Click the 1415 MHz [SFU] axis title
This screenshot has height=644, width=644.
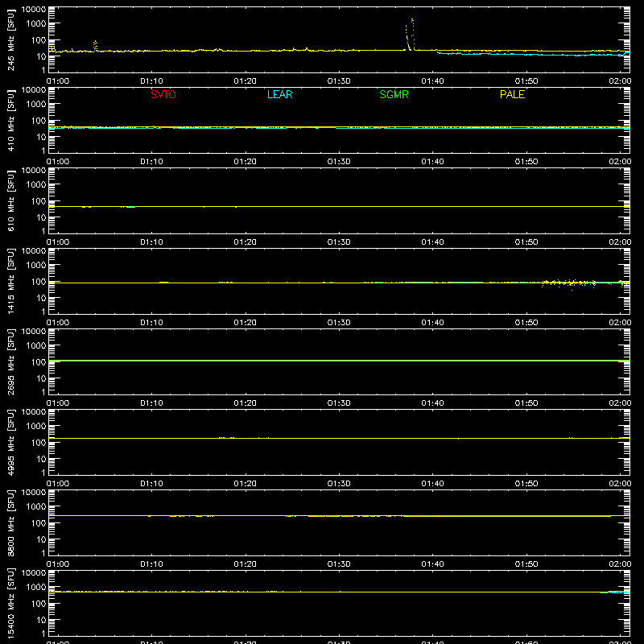coord(11,281)
